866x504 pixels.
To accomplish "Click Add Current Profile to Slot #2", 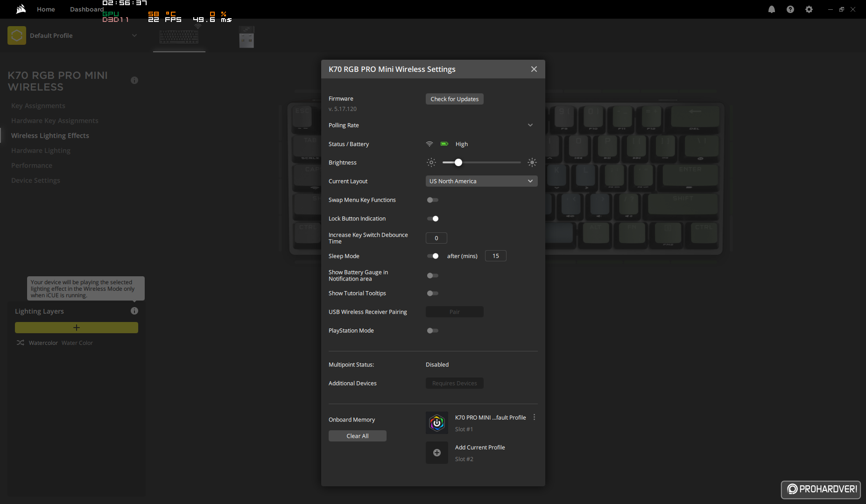I will (480, 447).
